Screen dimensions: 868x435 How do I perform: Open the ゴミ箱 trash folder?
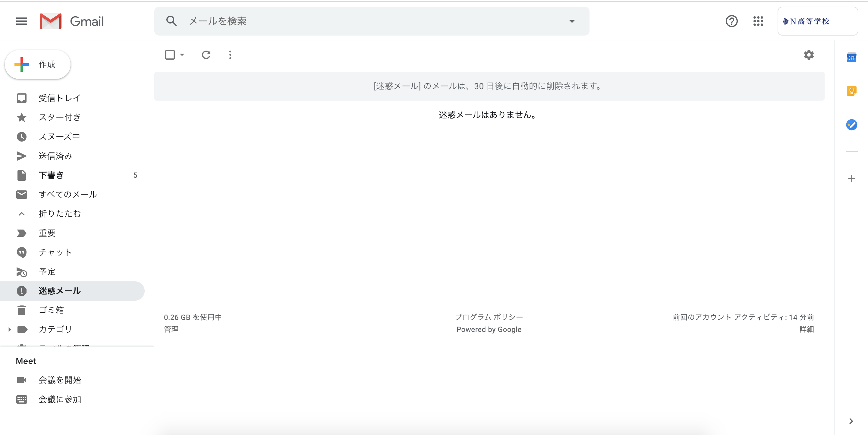[x=52, y=310]
